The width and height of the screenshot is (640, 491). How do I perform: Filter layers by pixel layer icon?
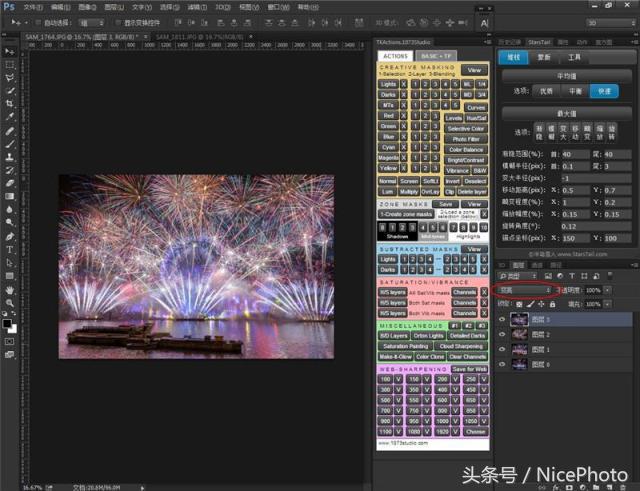click(548, 276)
